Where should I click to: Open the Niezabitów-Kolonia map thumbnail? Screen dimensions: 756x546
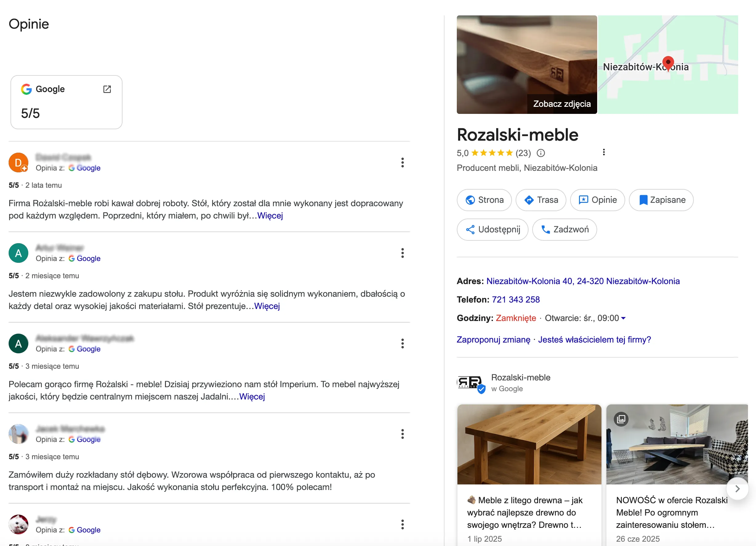[x=668, y=64]
